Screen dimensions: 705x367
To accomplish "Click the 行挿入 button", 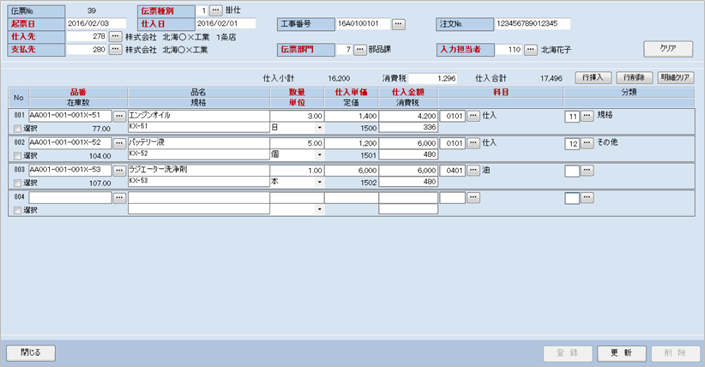I will tap(593, 78).
